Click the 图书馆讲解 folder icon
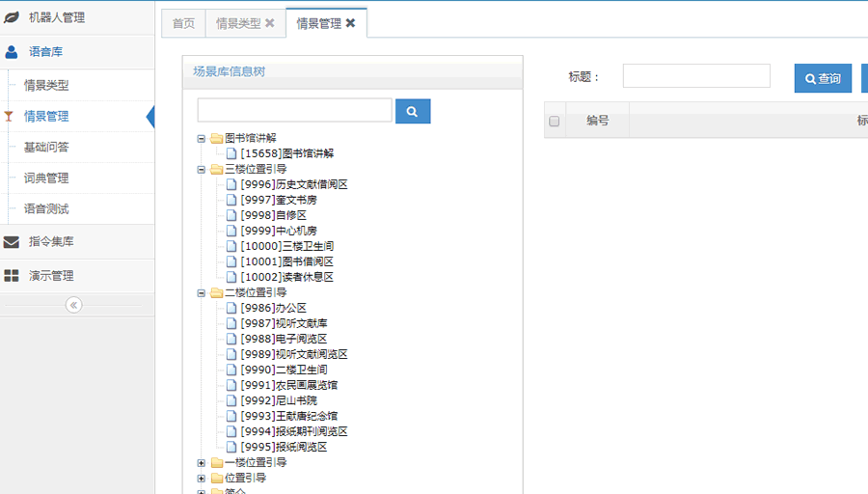 click(x=217, y=139)
